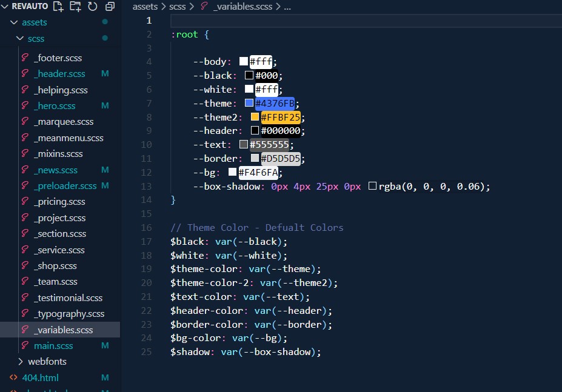Click the assets breadcrumb segment
The height and width of the screenshot is (392, 562).
145,7
